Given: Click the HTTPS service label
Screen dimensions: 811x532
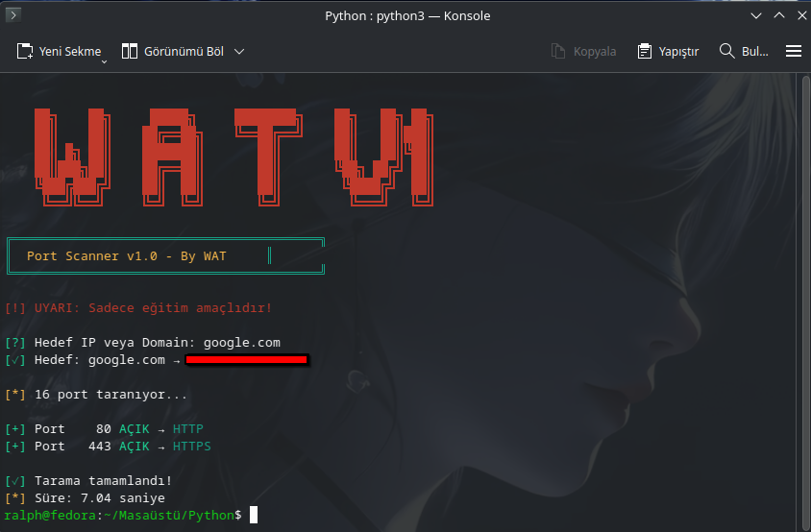Looking at the screenshot, I should [191, 447].
